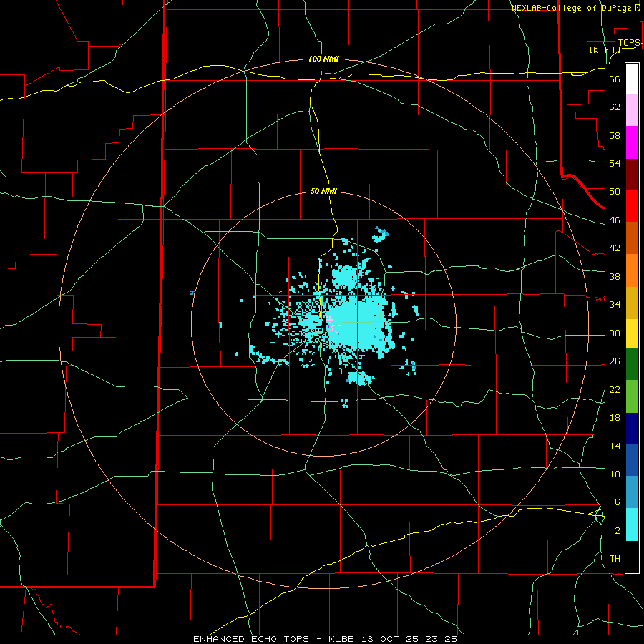Click the gold 38 kft legend swatch
The height and width of the screenshot is (644, 644).
click(632, 303)
